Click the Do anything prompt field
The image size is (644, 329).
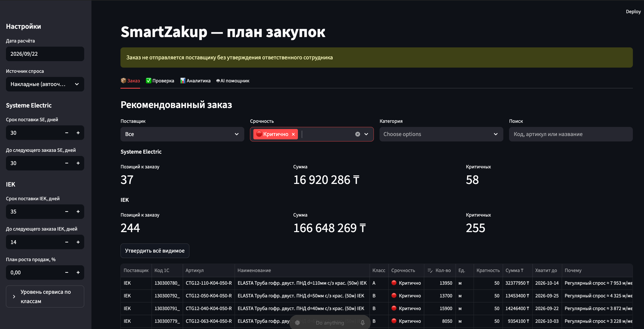(x=330, y=323)
